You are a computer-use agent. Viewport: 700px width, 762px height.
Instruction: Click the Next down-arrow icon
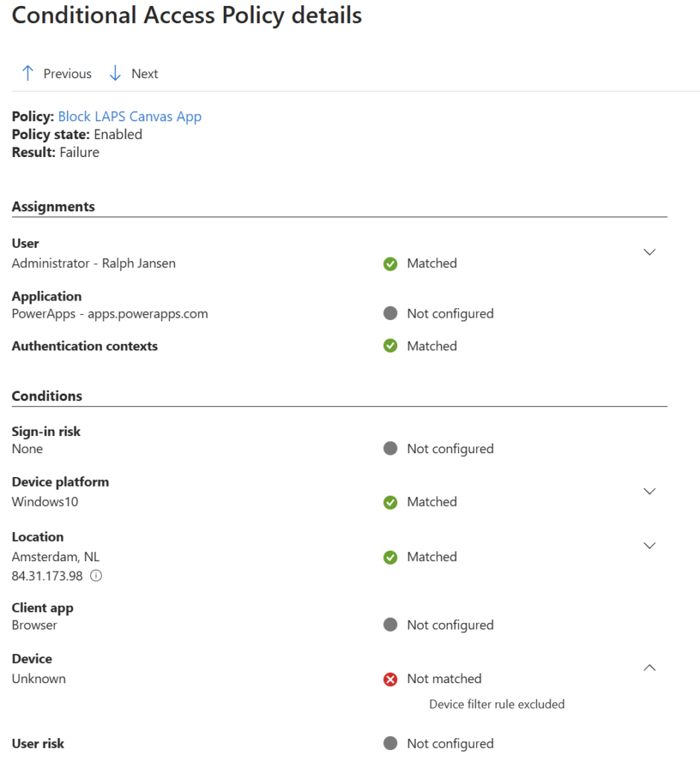(115, 73)
